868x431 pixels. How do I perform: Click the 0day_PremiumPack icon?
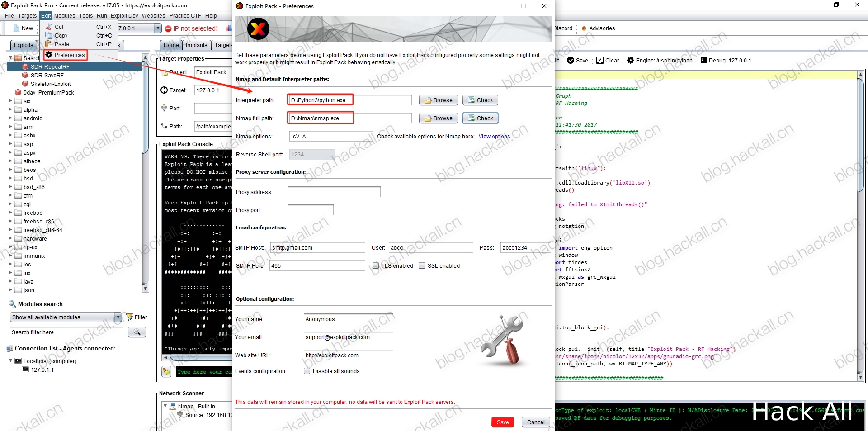tap(18, 92)
